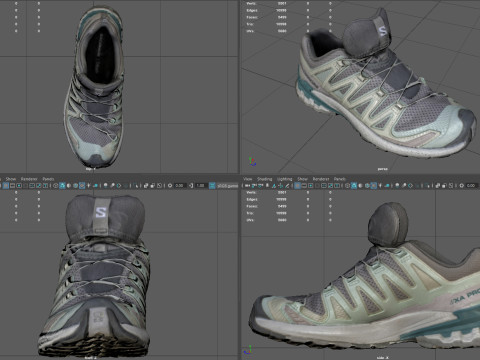
Task: Click Grease Pencil icon in side view toolbar
Action: pos(287,186)
